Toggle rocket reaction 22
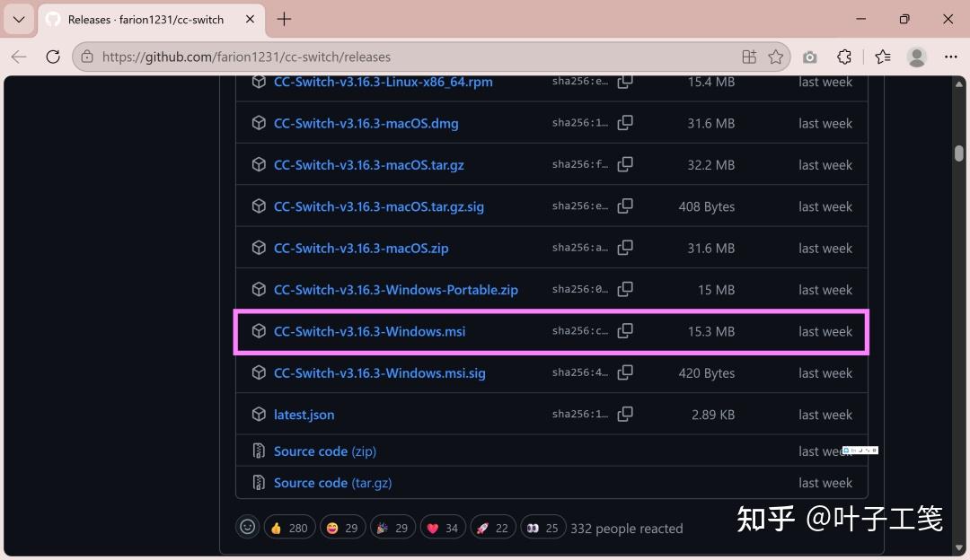This screenshot has width=970, height=560. pyautogui.click(x=493, y=528)
